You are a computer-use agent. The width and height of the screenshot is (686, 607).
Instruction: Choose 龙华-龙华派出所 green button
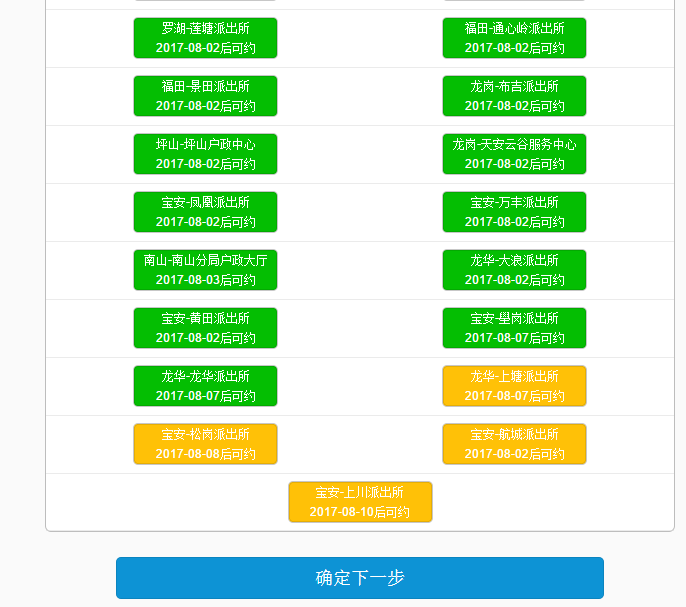[x=205, y=386]
